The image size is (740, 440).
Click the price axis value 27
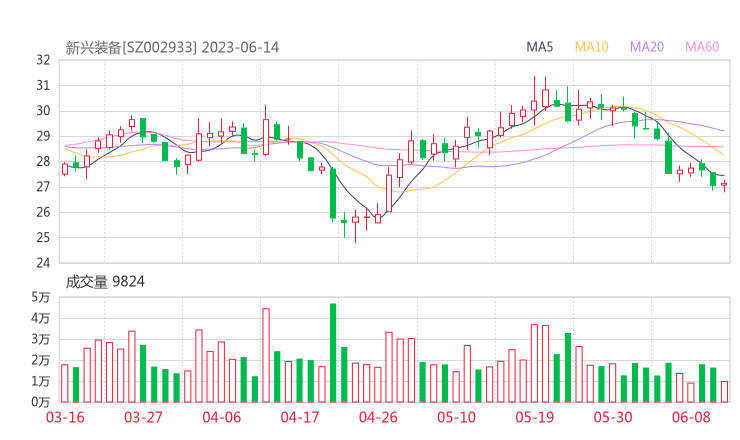[43, 187]
